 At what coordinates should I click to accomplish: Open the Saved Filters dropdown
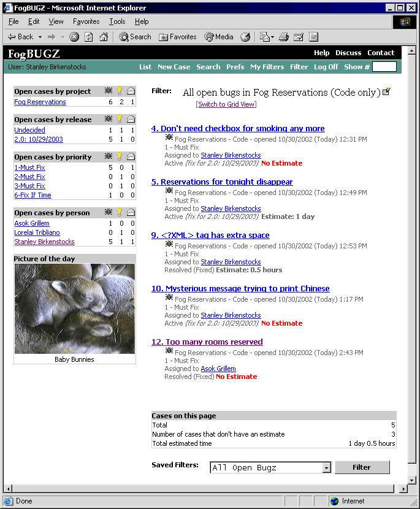click(327, 468)
